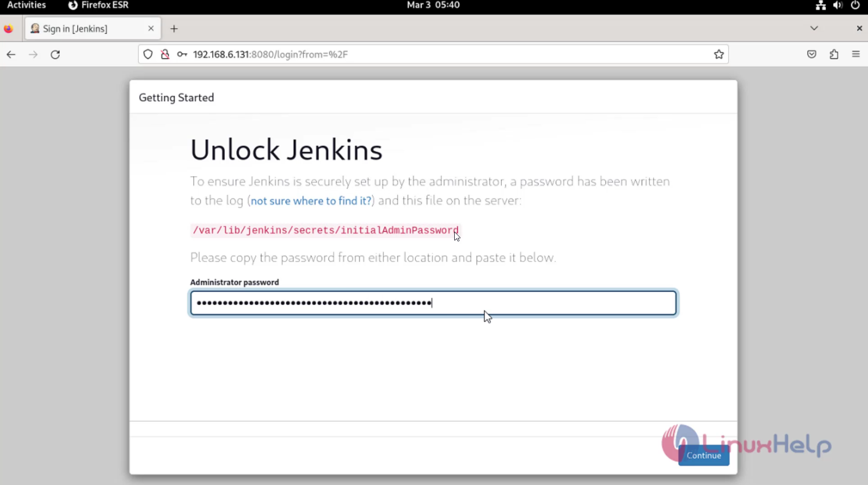868x485 pixels.
Task: Click the address bar URL field
Action: pyautogui.click(x=433, y=54)
